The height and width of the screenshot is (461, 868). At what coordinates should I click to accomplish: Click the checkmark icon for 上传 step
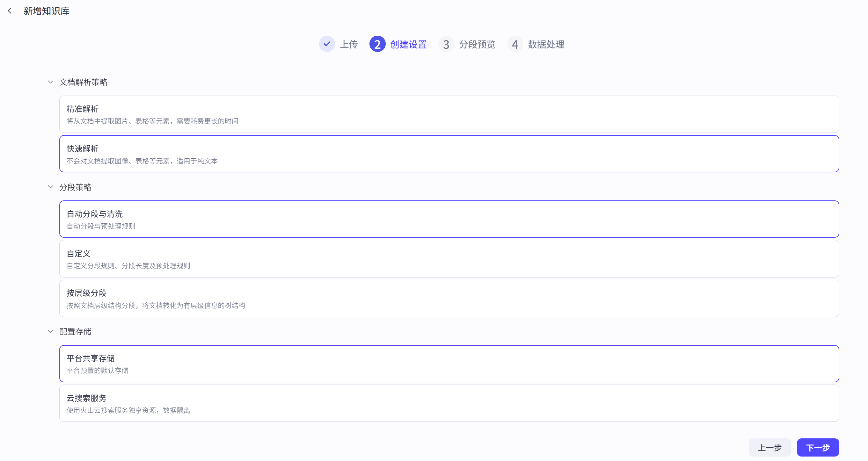pos(326,44)
